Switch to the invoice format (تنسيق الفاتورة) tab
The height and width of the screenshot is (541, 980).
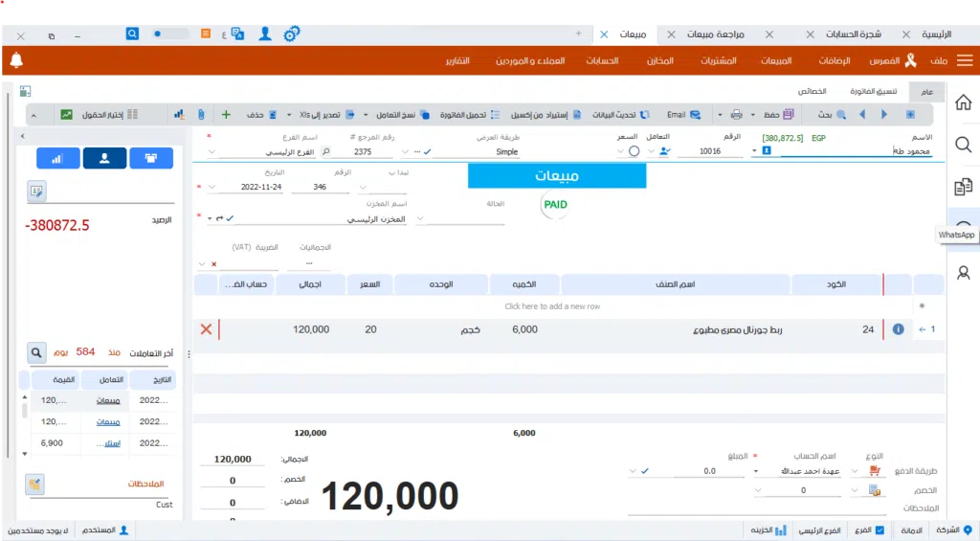(x=874, y=92)
